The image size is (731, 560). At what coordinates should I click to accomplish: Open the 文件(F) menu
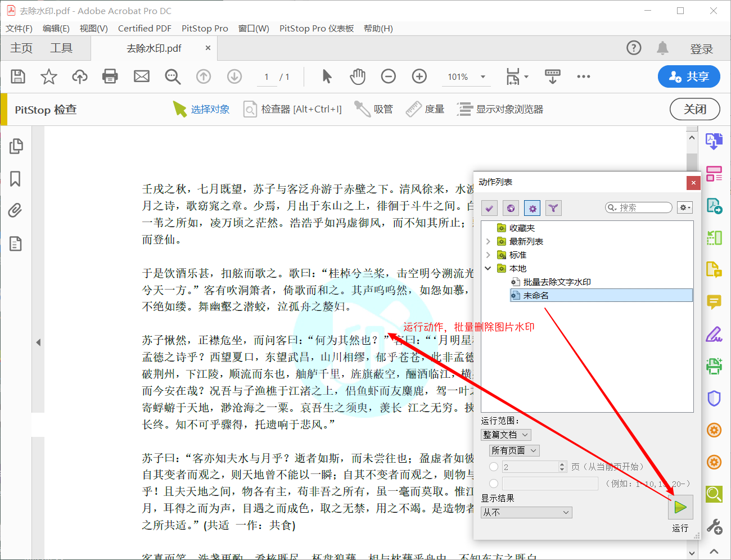[19, 28]
